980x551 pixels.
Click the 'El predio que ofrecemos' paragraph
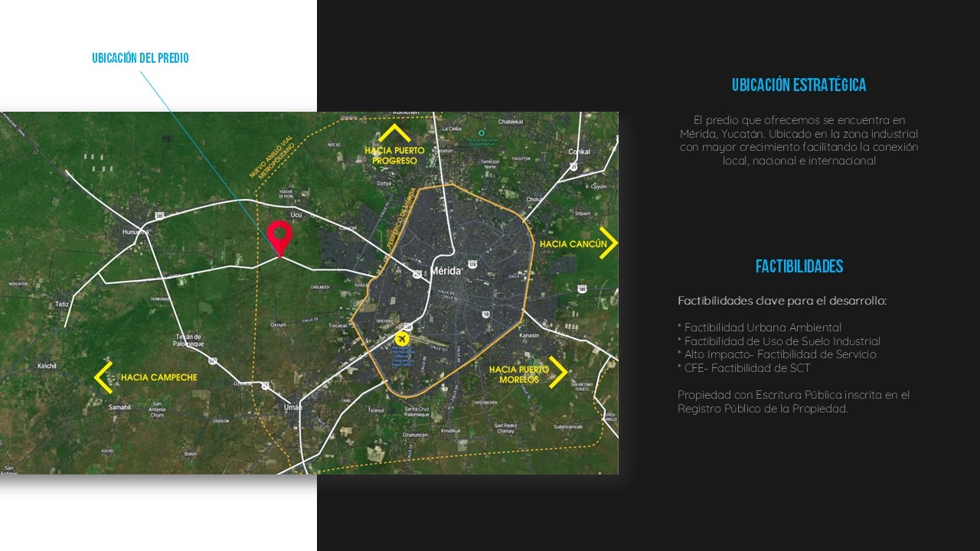click(799, 141)
